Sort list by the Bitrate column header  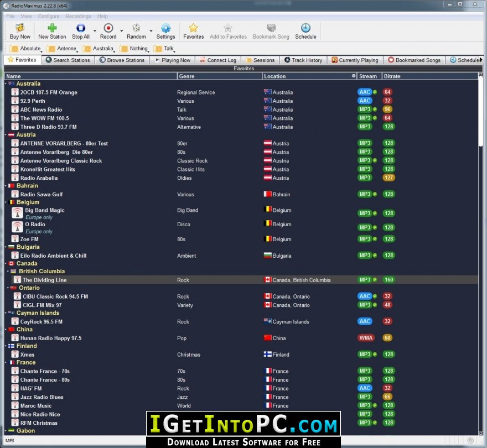pos(430,76)
